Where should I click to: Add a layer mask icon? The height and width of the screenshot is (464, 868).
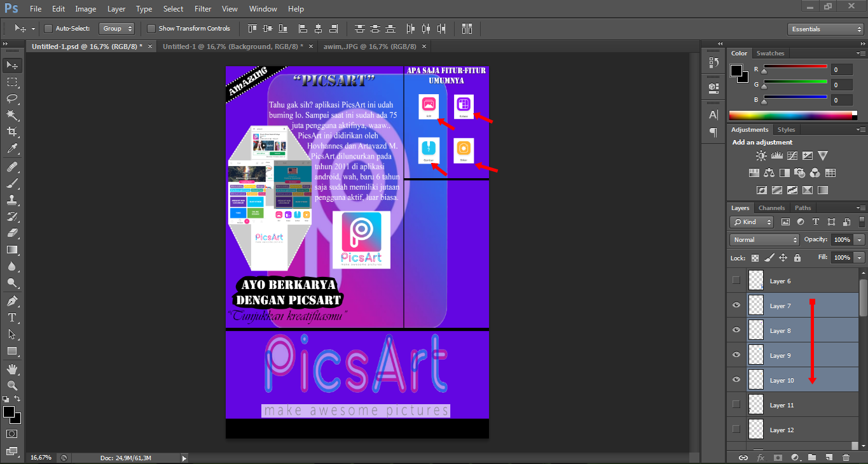(777, 457)
